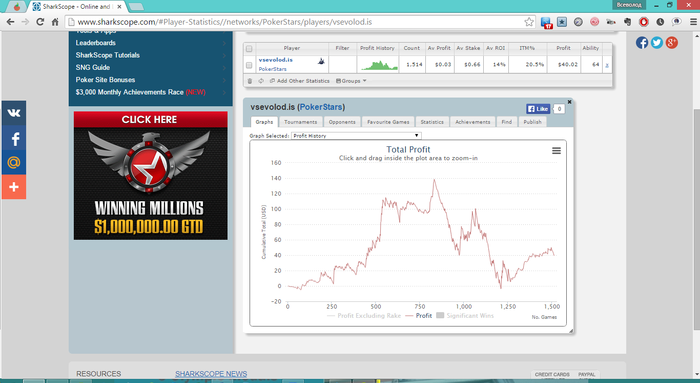The height and width of the screenshot is (383, 700).
Task: Share page via Facebook sidebar button
Action: [14, 138]
